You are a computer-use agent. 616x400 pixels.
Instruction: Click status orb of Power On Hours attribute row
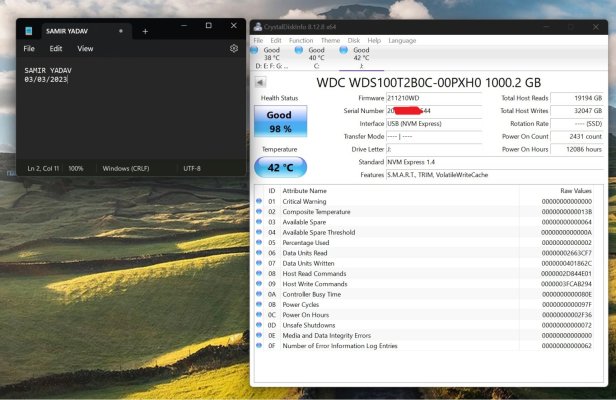click(259, 314)
